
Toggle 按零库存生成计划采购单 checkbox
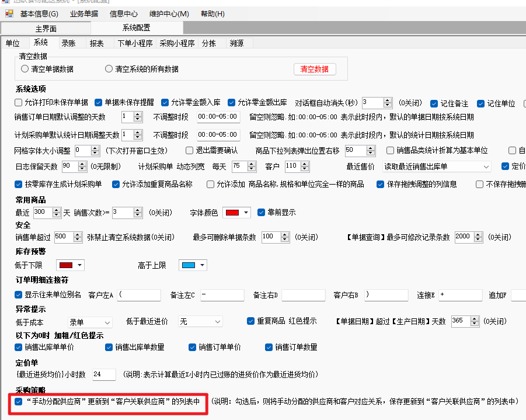tap(19, 185)
